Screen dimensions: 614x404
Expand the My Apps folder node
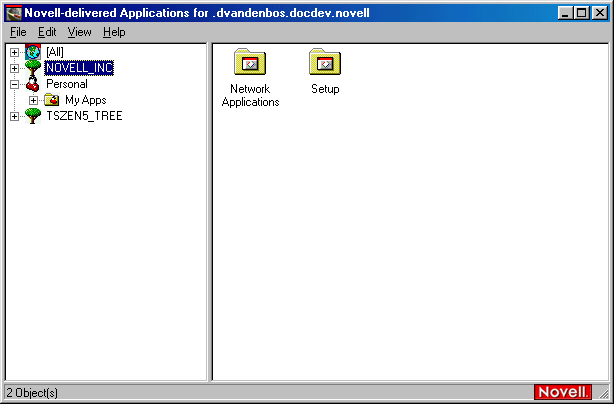tap(33, 100)
